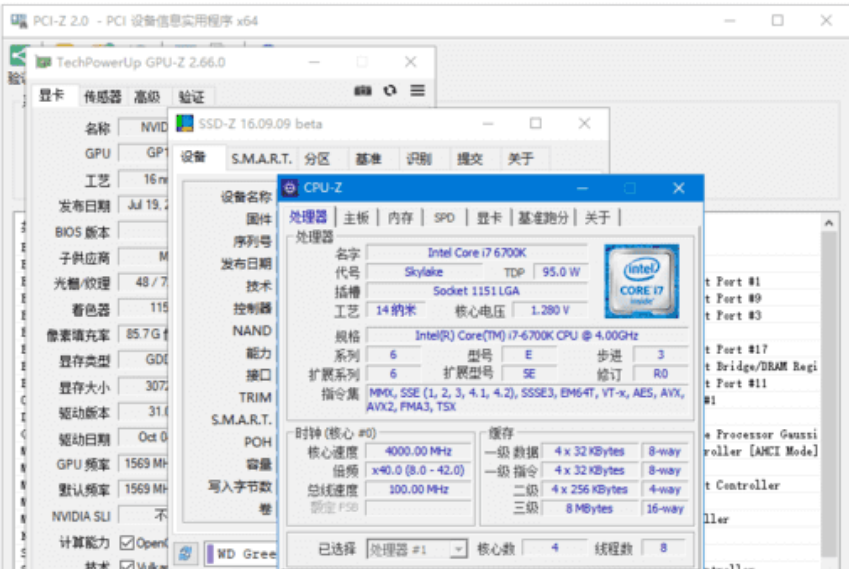Click the 4 x 256 KBytes L2 cache value

point(590,489)
